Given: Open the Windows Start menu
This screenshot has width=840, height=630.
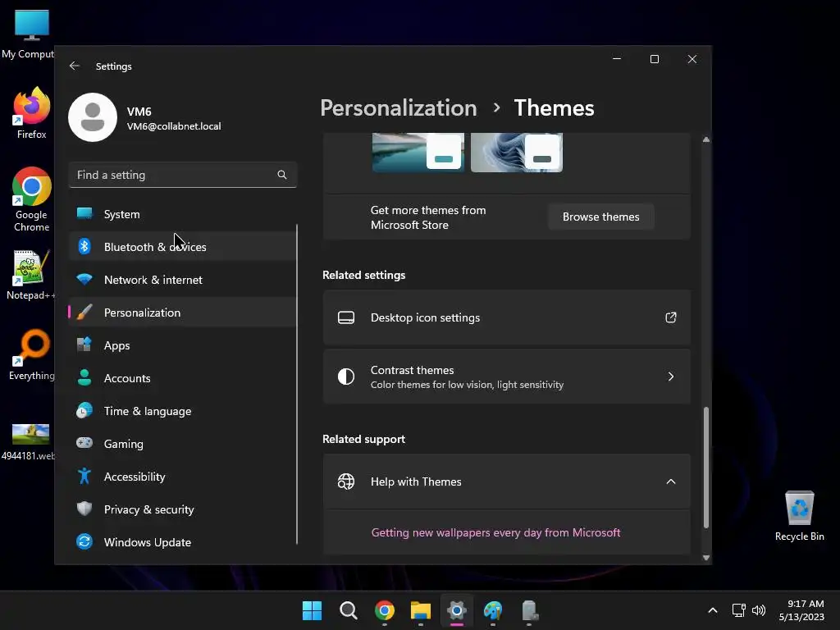Looking at the screenshot, I should click(312, 610).
